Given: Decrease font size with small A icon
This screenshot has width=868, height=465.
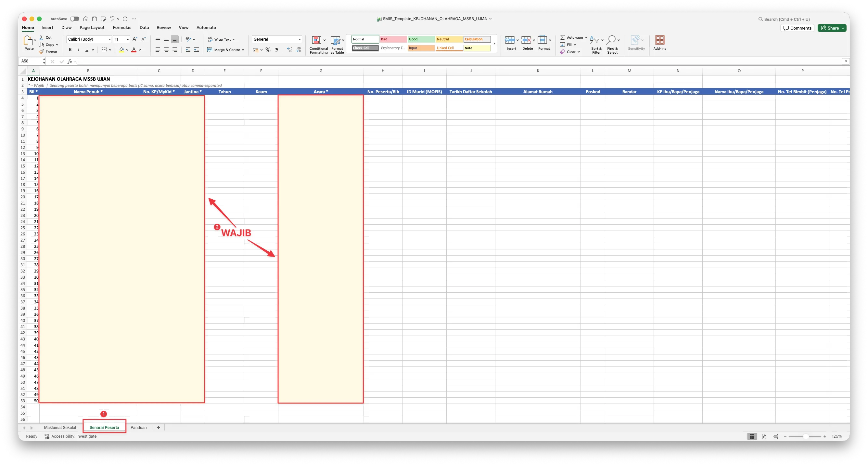Looking at the screenshot, I should [x=143, y=39].
